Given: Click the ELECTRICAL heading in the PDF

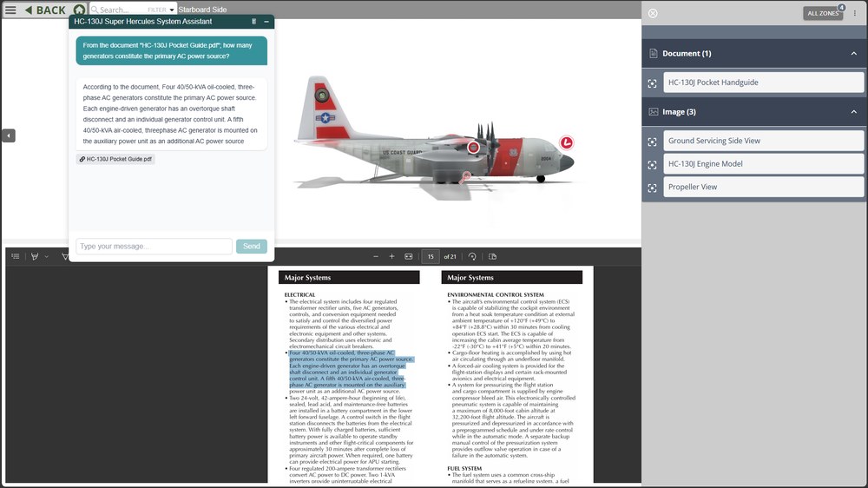Looking at the screenshot, I should 299,294.
